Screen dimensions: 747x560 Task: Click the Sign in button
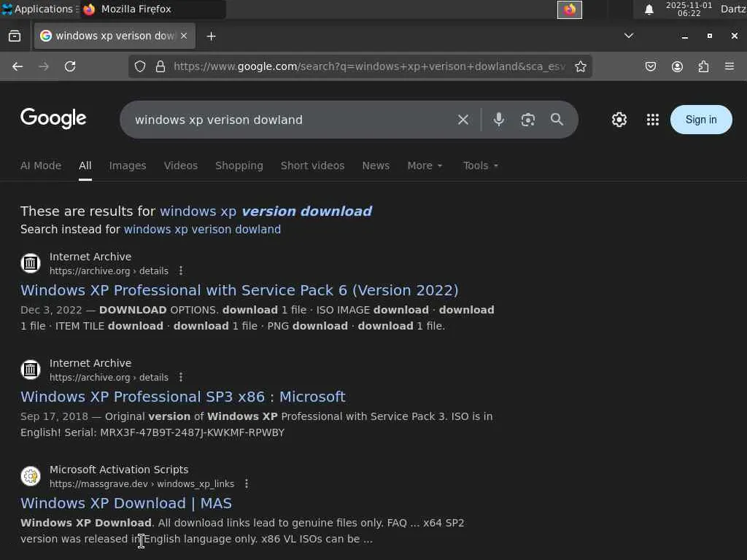coord(701,120)
